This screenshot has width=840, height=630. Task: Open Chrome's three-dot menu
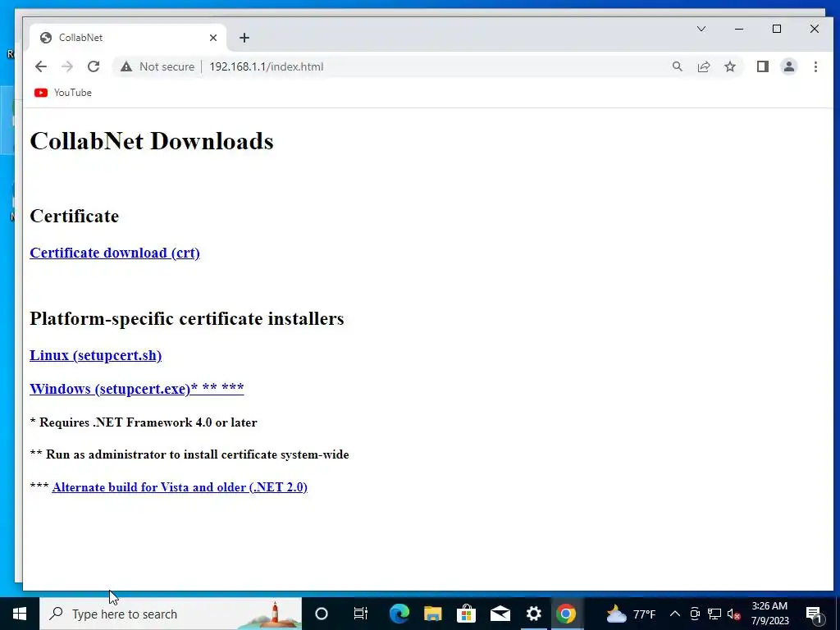tap(815, 66)
